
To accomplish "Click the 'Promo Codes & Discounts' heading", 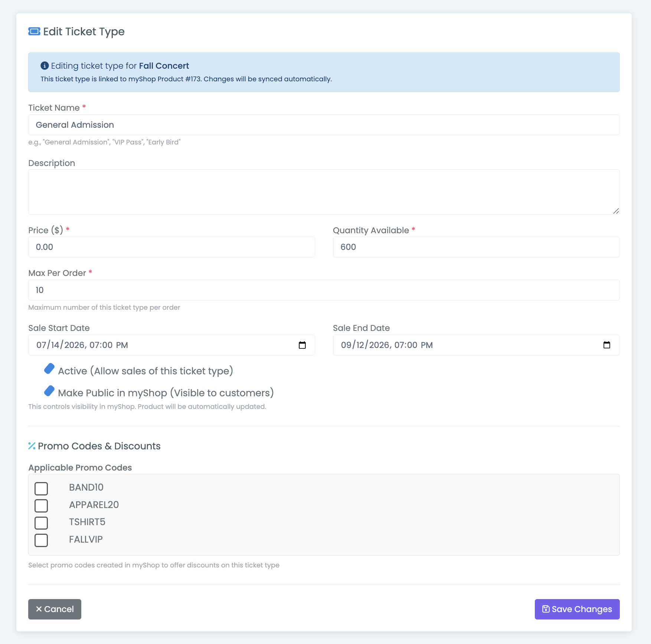I will pos(99,446).
